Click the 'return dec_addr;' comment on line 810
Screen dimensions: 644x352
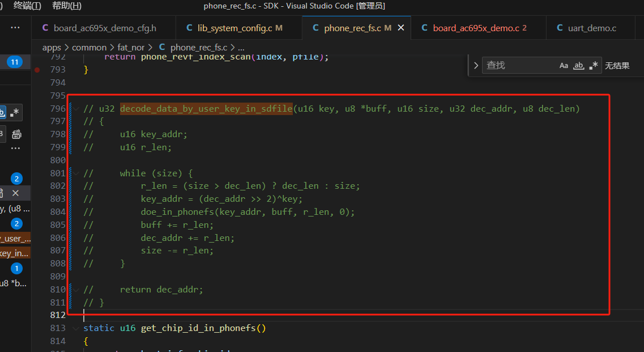tap(161, 290)
